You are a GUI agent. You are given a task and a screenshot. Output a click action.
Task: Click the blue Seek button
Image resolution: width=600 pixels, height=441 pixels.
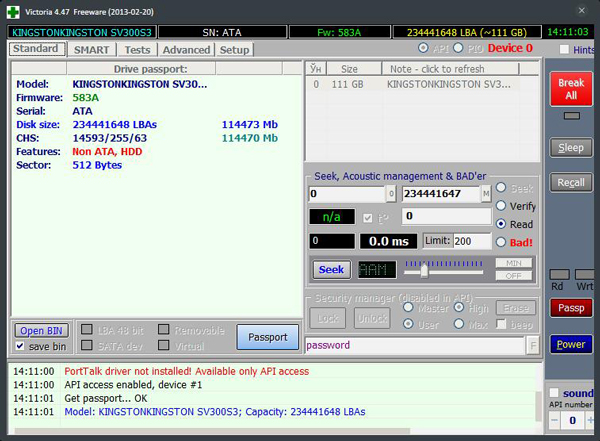point(331,270)
